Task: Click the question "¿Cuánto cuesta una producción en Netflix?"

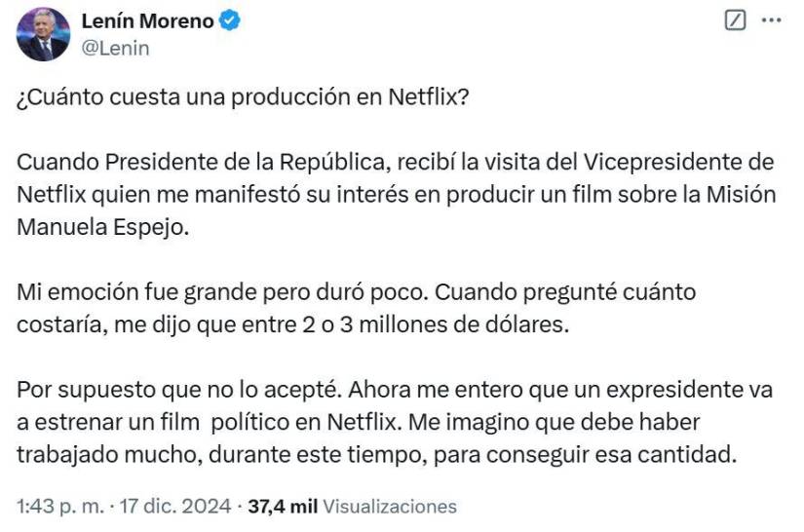Action: point(243,100)
